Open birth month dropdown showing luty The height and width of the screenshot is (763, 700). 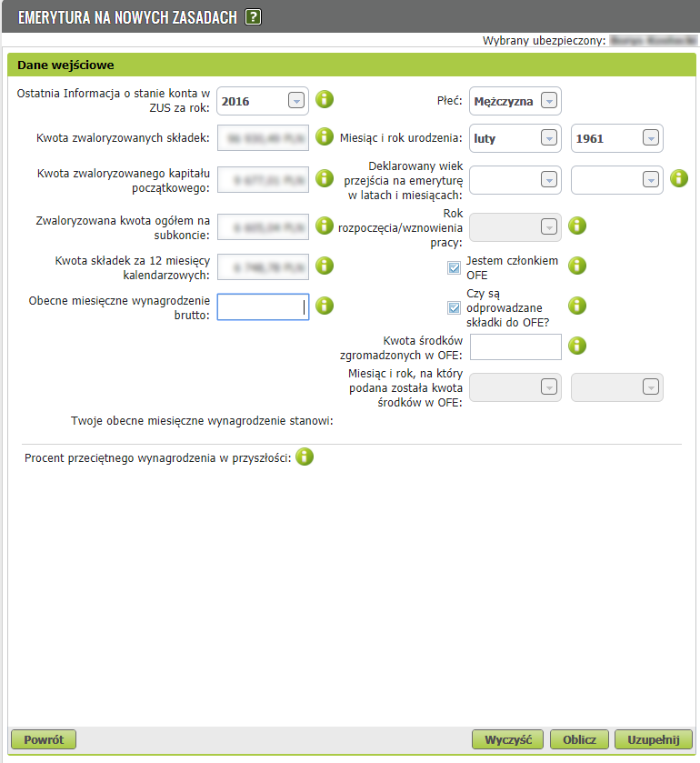515,138
